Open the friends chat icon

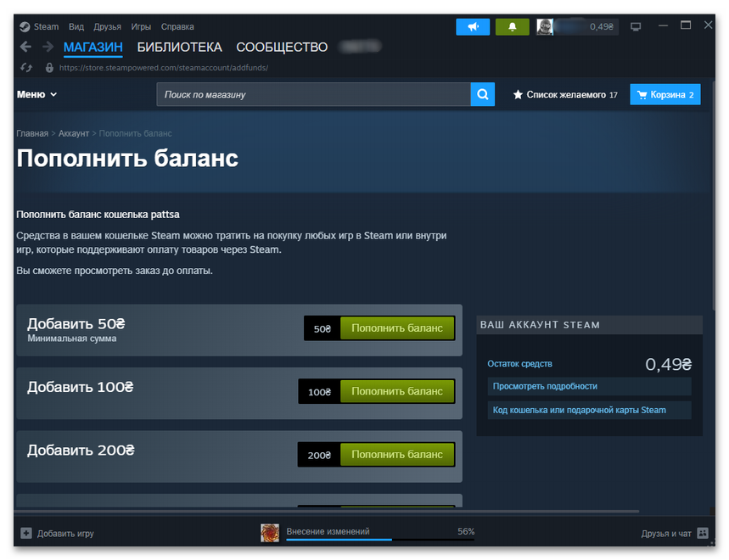pyautogui.click(x=703, y=533)
